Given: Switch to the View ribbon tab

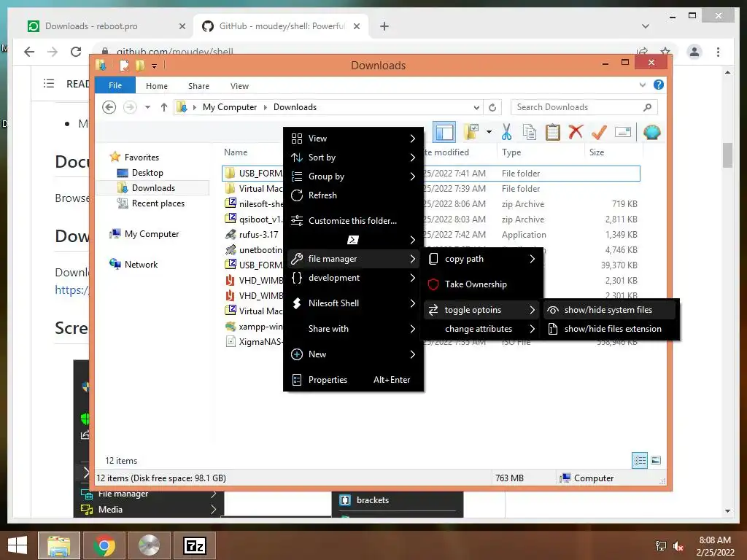Looking at the screenshot, I should [x=239, y=86].
